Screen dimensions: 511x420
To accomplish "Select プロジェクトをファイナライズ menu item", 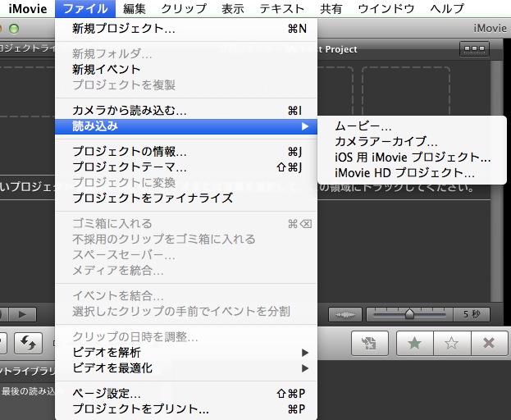I will tap(186, 198).
